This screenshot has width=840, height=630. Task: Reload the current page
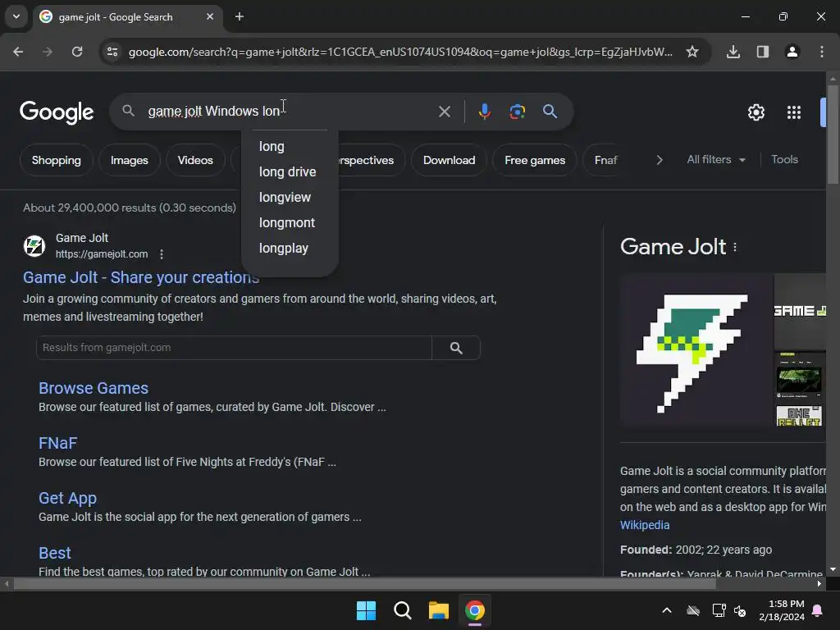tap(77, 52)
